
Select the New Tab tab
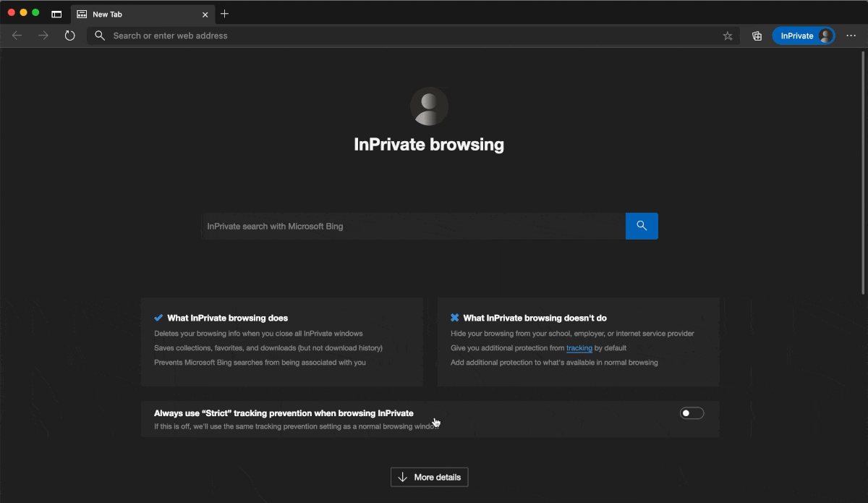(x=142, y=14)
